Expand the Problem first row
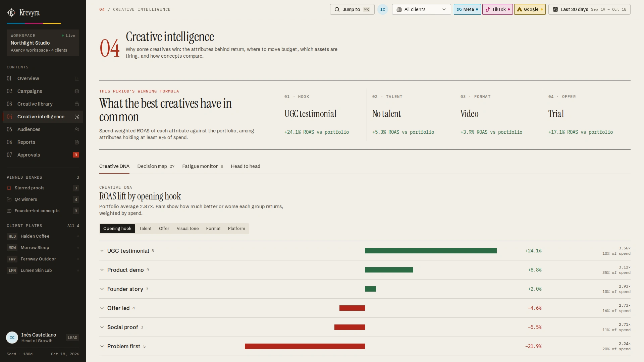 (365, 346)
